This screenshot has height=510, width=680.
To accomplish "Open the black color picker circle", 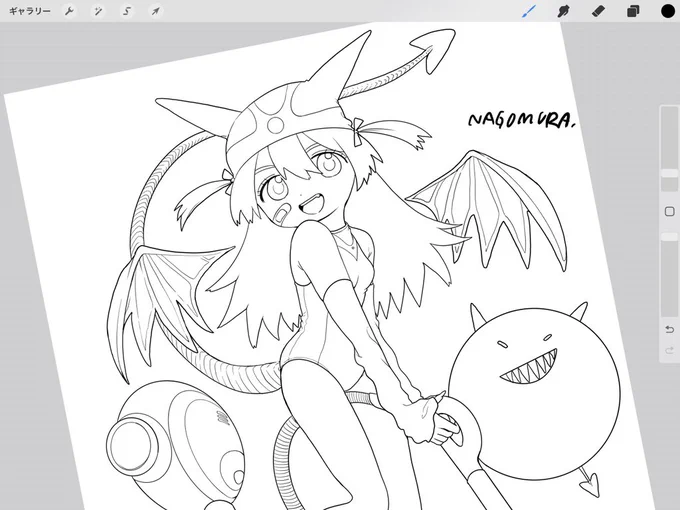I will 668,11.
